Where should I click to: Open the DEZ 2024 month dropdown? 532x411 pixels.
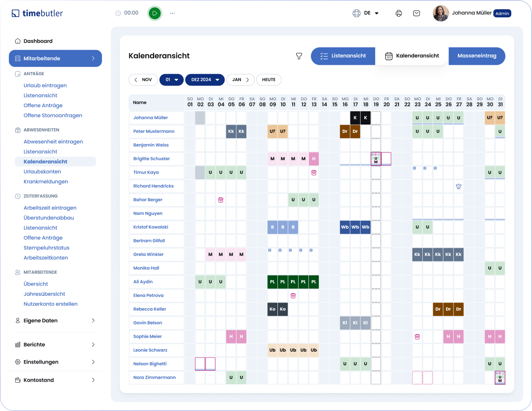[205, 80]
